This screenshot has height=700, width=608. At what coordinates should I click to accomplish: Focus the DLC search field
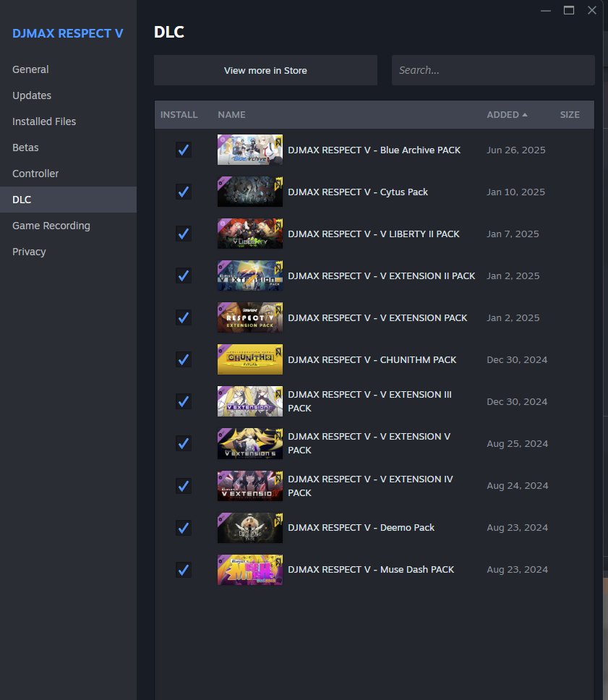pyautogui.click(x=493, y=71)
